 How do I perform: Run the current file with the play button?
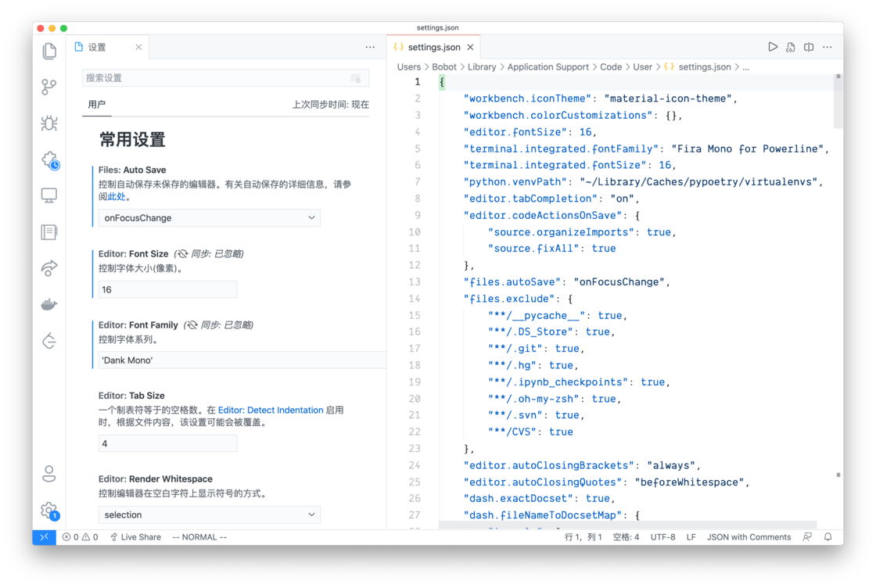(773, 46)
